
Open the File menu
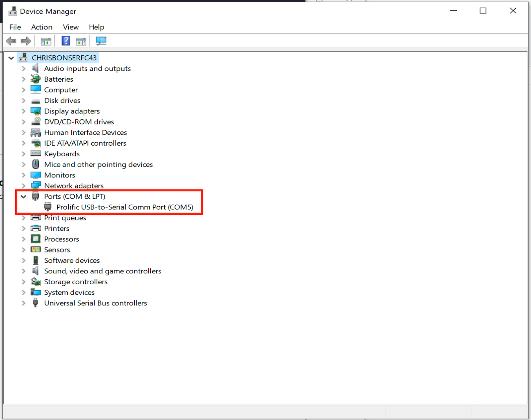click(x=15, y=27)
